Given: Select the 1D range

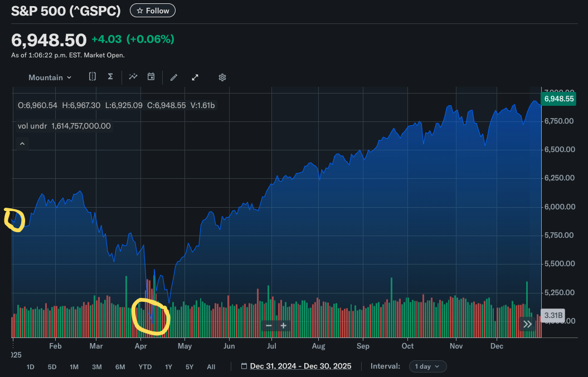Looking at the screenshot, I should pos(30,367).
